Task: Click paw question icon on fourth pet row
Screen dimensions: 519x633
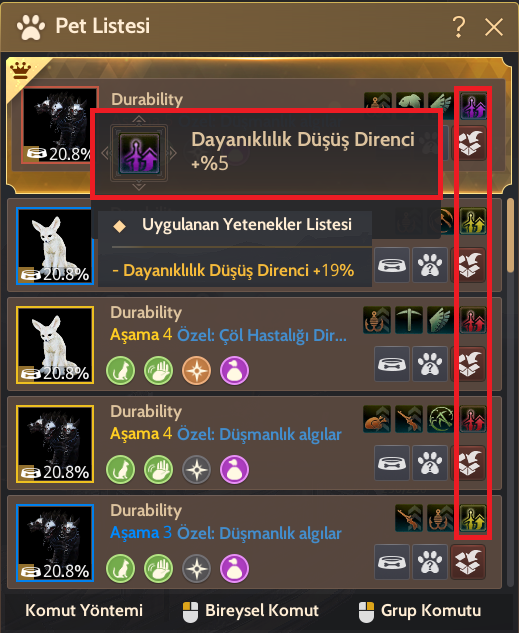Action: pyautogui.click(x=430, y=463)
